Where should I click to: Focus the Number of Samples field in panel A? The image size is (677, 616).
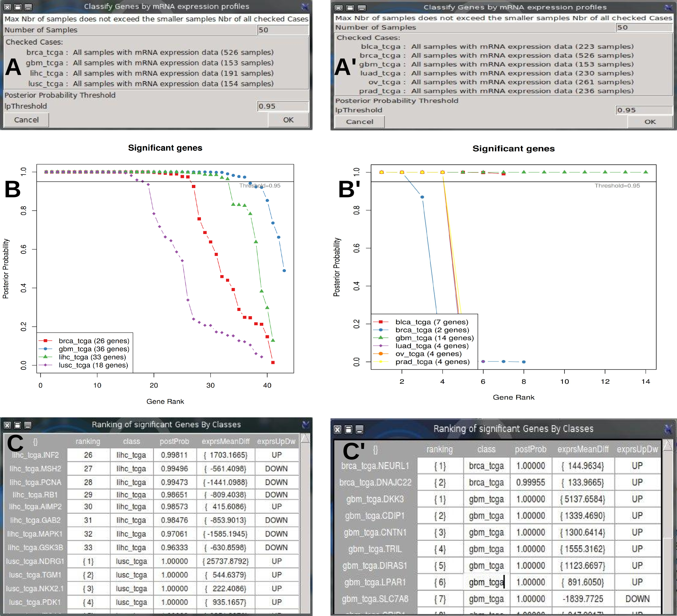click(282, 30)
